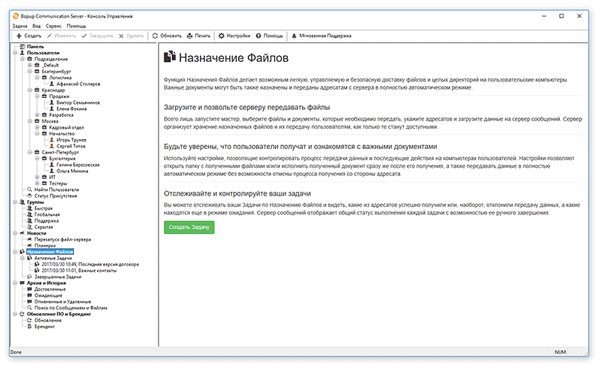Expand the Разработка node
The image size is (600, 367).
[x=37, y=115]
